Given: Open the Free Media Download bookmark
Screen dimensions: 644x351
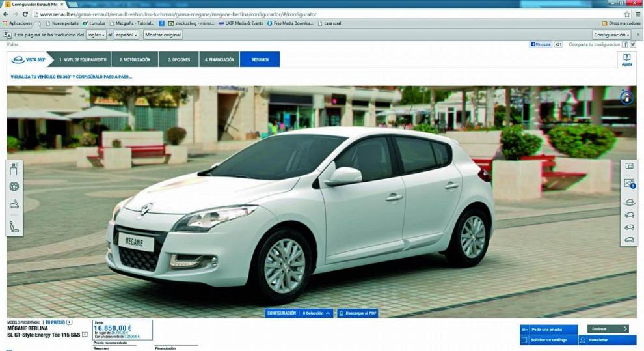Looking at the screenshot, I should click(x=290, y=23).
